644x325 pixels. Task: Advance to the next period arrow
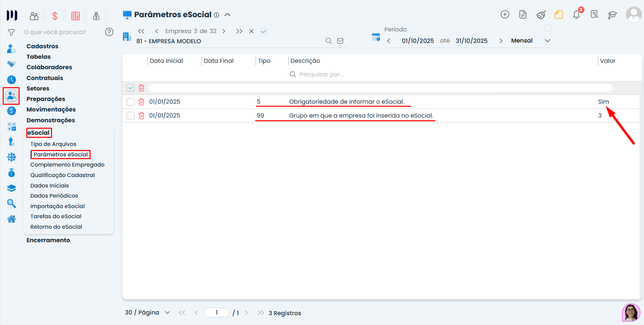pyautogui.click(x=501, y=41)
